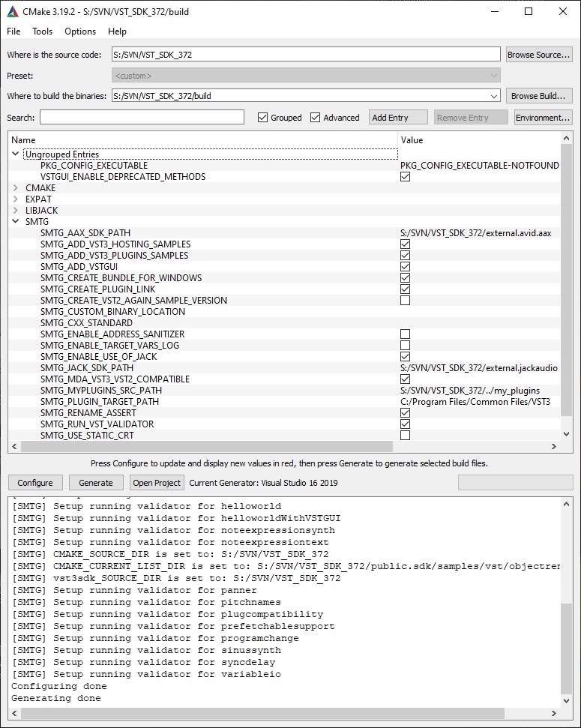Click the cache list vertical scrollbar thumb

tap(566, 280)
